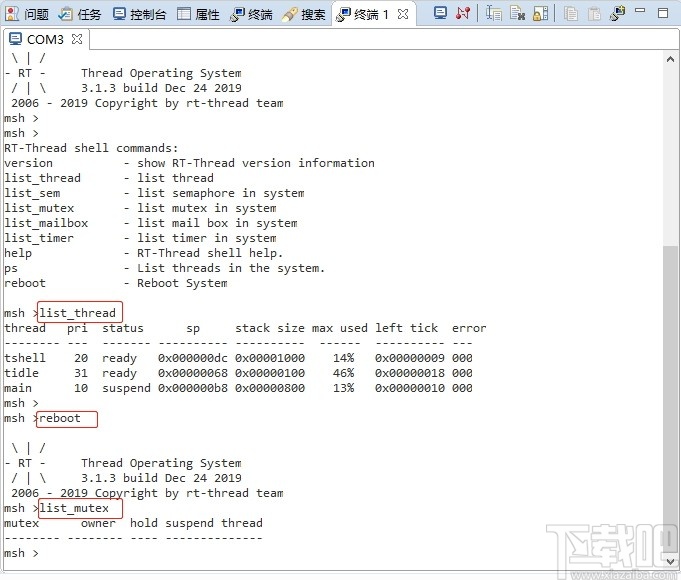
Task: Click the scrollbar up arrow
Action: coord(670,59)
